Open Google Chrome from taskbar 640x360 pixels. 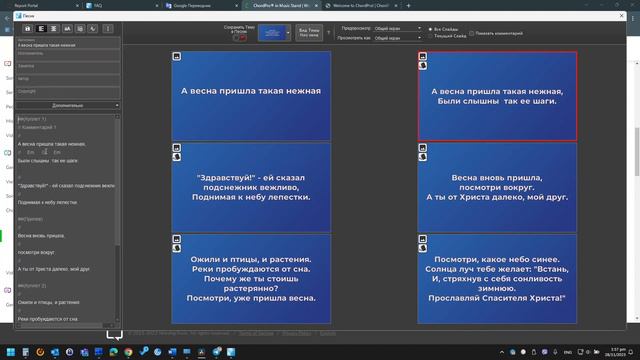tap(128, 352)
